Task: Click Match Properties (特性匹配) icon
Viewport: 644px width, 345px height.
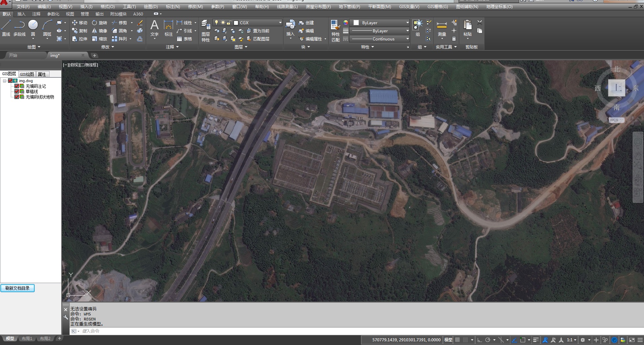Action: [x=335, y=31]
